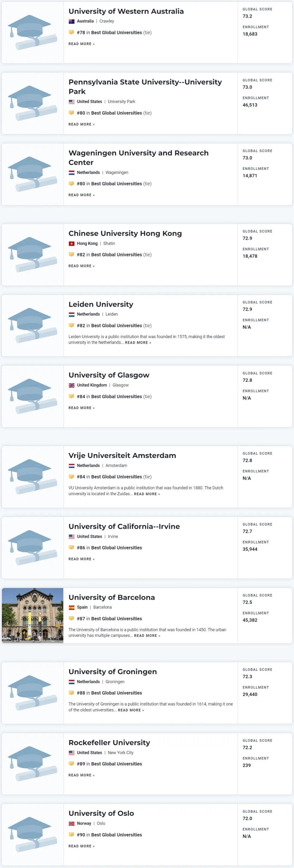Select the Chinese University Hong Kong heading

coord(125,233)
